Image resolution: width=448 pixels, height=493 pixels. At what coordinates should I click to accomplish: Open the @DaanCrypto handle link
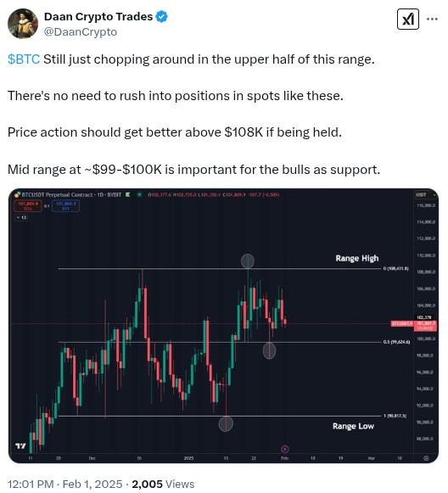pyautogui.click(x=81, y=31)
